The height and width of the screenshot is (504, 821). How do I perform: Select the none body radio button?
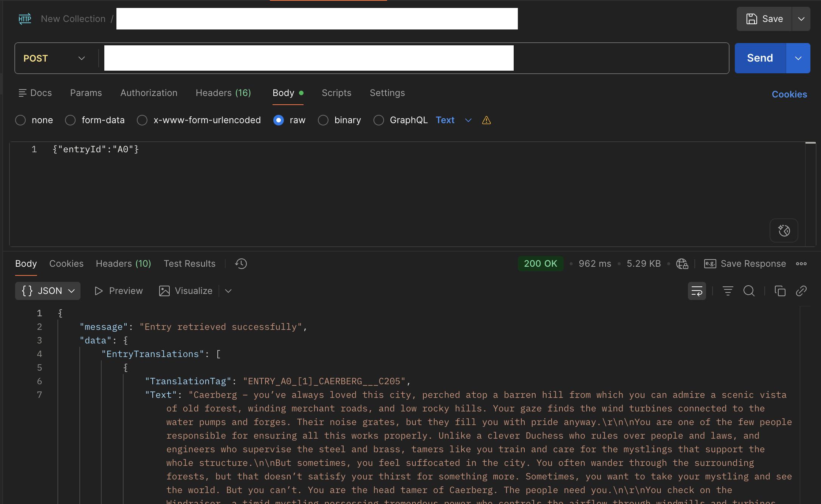click(20, 120)
